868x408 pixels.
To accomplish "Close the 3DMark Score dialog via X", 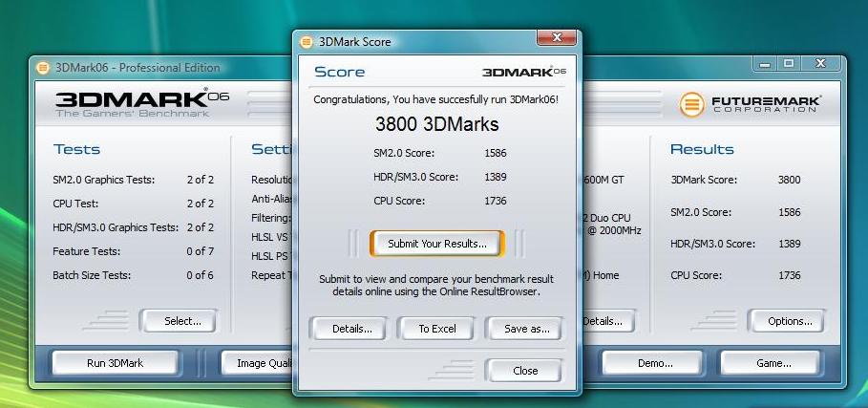I will [x=557, y=38].
